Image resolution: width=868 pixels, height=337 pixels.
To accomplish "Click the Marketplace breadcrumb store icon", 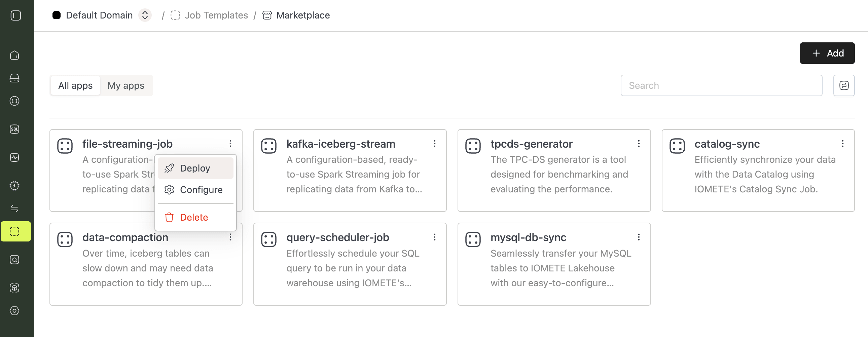I will point(267,15).
